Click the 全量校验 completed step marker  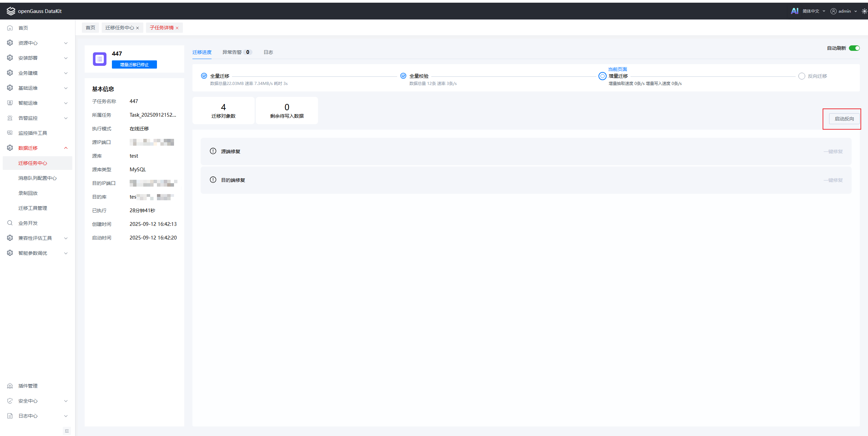click(403, 76)
